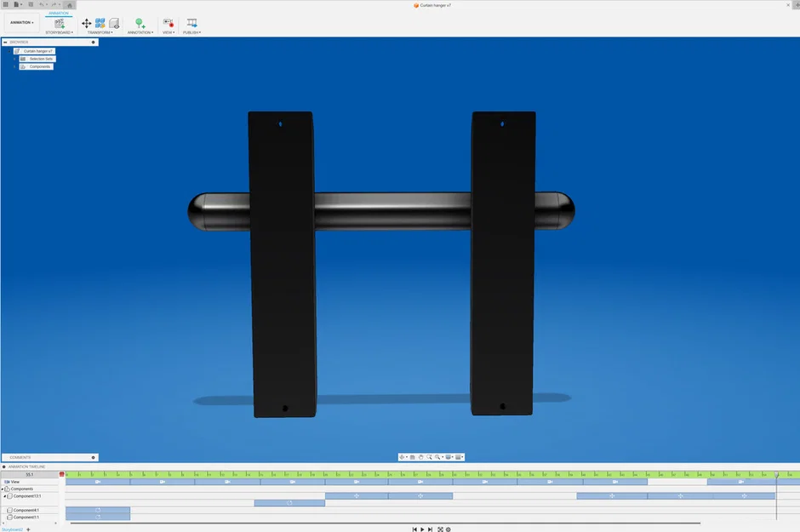Collapse the Components group in timeline
The image size is (800, 532).
coord(3,489)
